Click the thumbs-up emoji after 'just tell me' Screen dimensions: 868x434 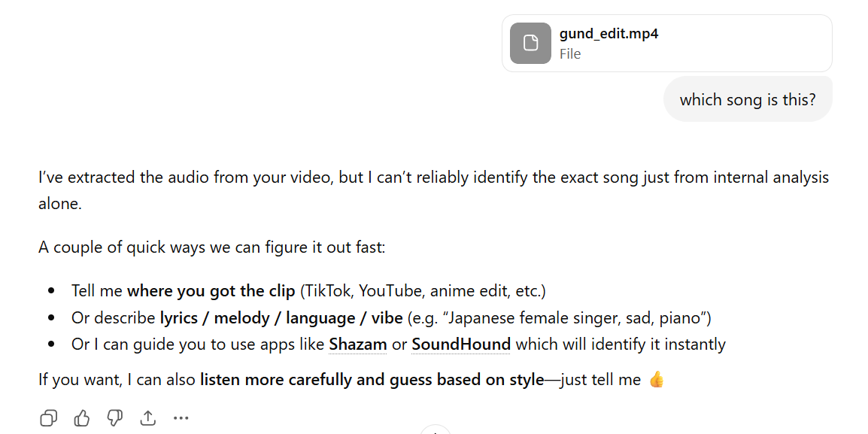click(657, 380)
